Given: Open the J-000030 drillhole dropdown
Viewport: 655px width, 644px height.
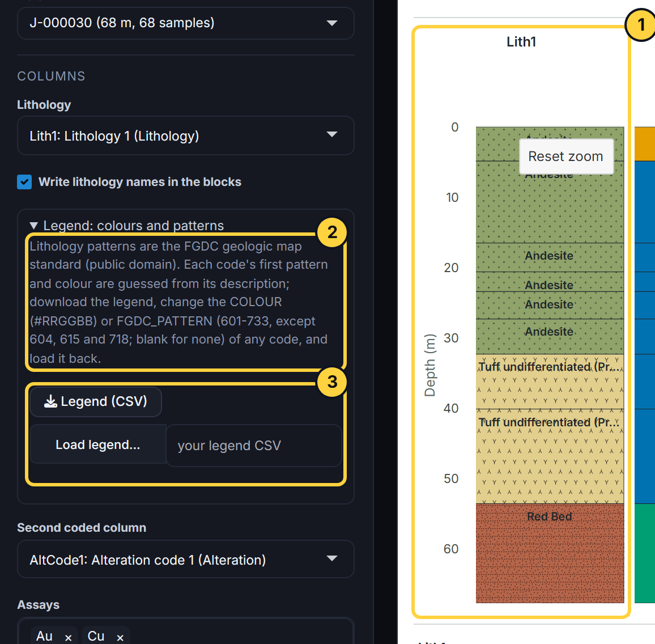Looking at the screenshot, I should [185, 23].
